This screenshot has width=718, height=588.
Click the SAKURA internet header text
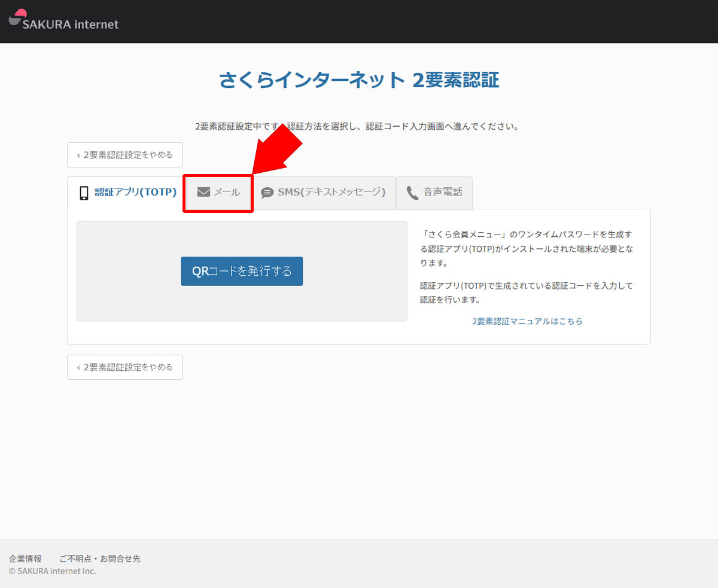[x=71, y=25]
